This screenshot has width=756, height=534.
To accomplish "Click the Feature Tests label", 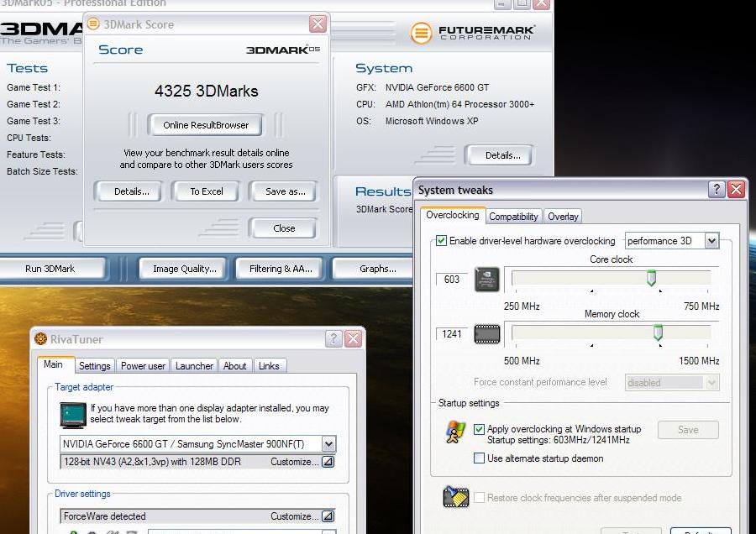I will 35,154.
